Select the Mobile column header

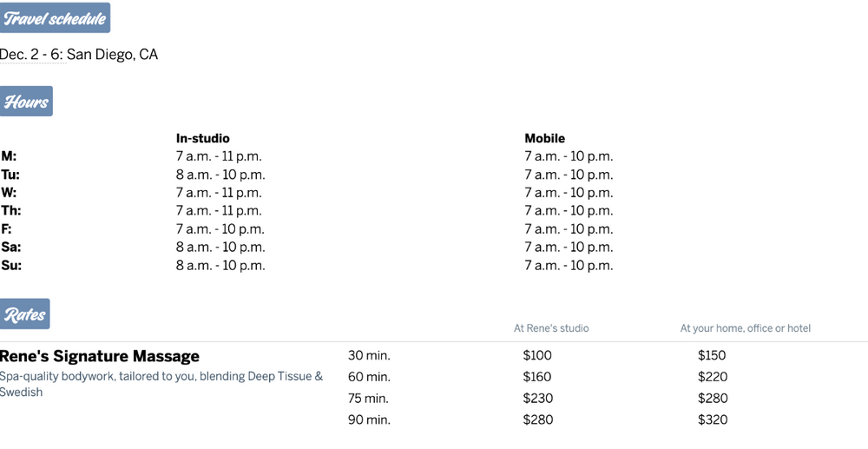tap(544, 138)
